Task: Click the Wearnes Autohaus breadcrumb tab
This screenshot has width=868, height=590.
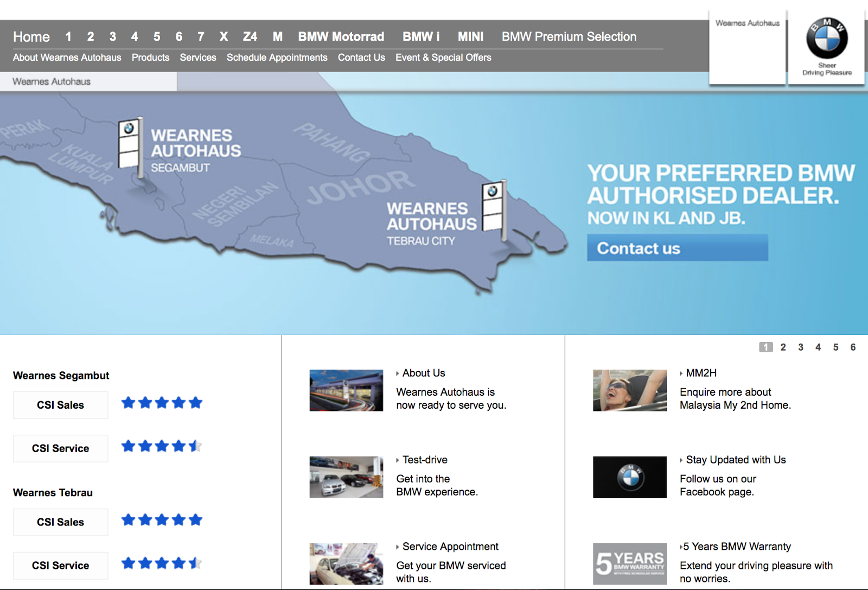Action: pos(88,81)
